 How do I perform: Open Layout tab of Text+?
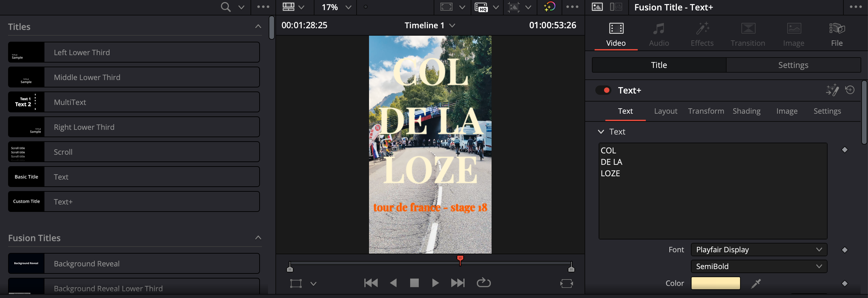pos(666,111)
